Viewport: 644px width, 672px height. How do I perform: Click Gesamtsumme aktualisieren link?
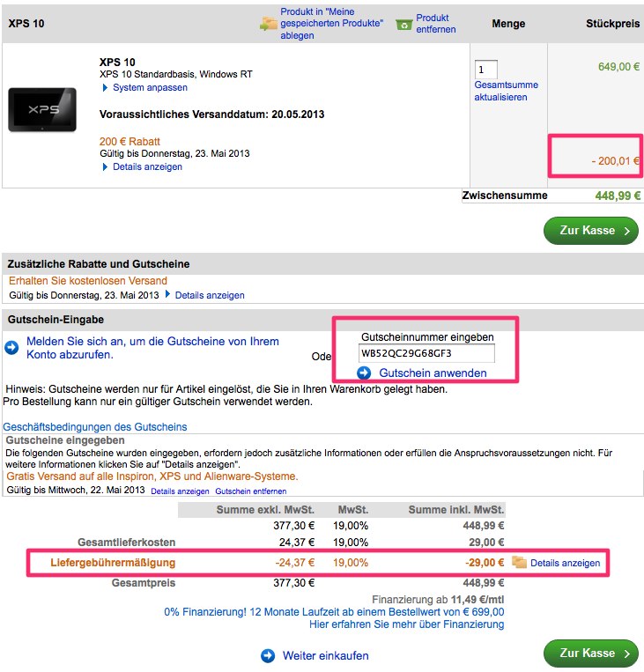coord(506,91)
